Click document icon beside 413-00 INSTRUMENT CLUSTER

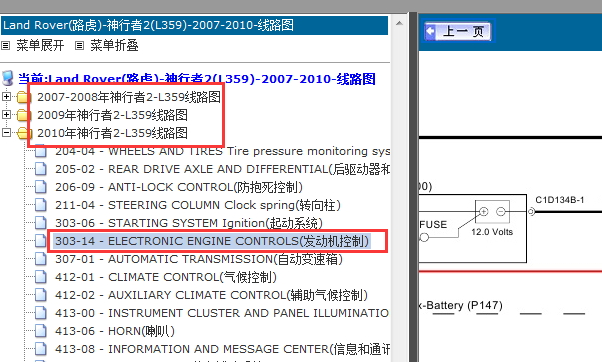coord(41,313)
